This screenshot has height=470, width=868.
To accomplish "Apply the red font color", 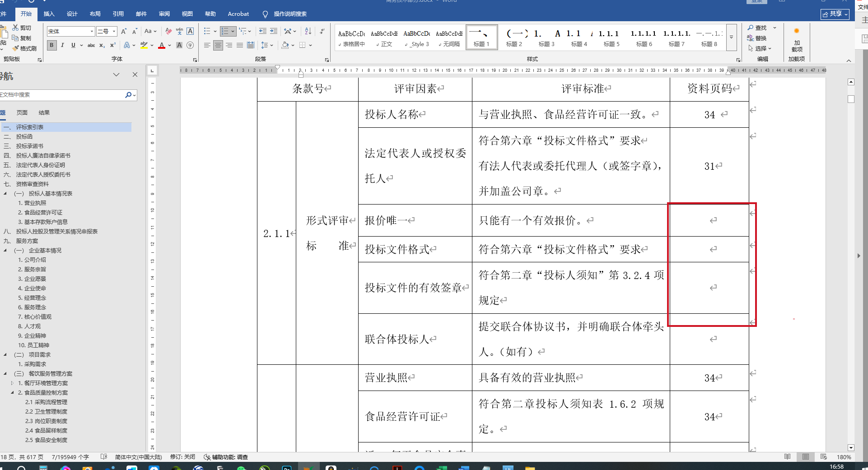I will 162,45.
